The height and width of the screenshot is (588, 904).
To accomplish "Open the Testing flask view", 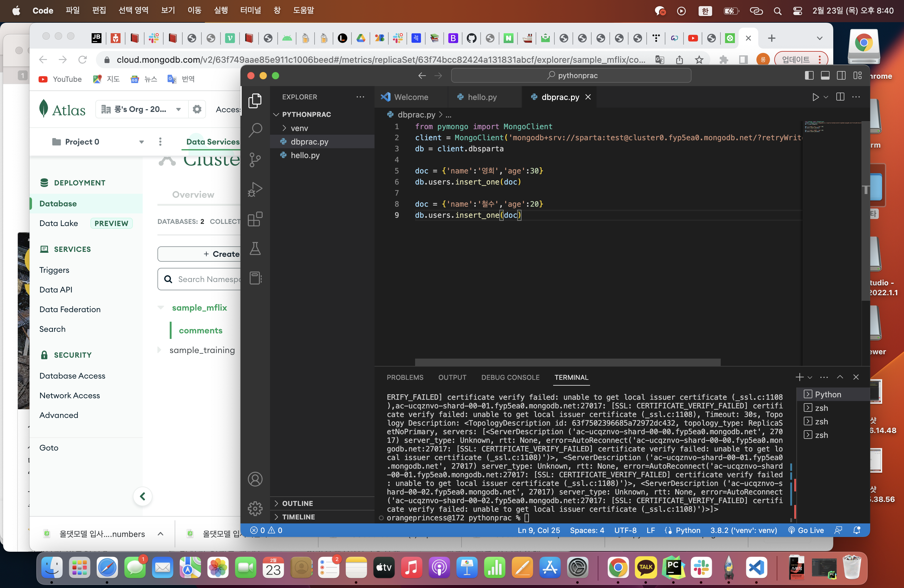I will pos(255,248).
